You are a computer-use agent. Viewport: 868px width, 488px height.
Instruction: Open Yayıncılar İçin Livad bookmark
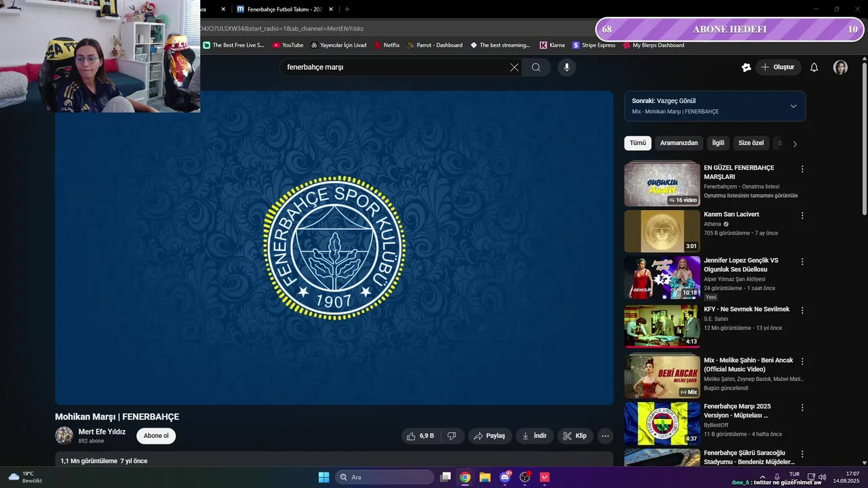coord(338,45)
